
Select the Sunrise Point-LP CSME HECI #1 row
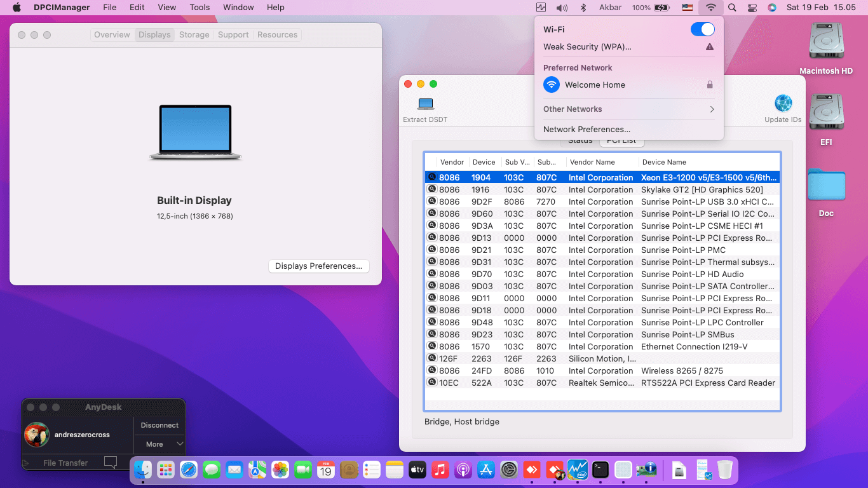coord(602,226)
